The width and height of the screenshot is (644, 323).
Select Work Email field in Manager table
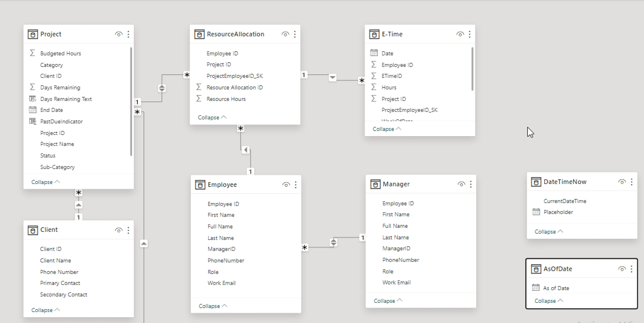(396, 282)
